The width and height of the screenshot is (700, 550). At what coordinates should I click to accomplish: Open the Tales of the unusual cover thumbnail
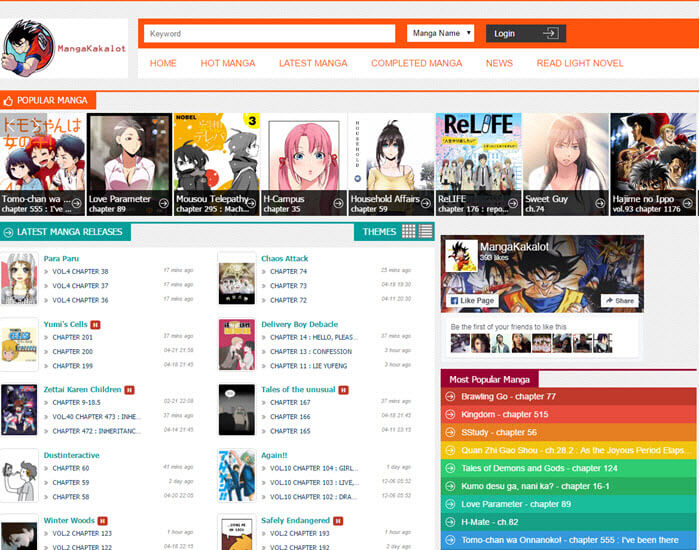point(236,410)
